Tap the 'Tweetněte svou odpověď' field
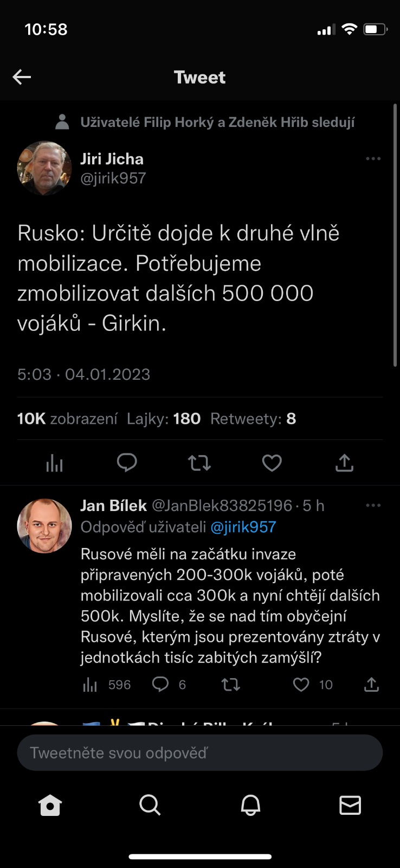This screenshot has width=400, height=868. [x=199, y=753]
